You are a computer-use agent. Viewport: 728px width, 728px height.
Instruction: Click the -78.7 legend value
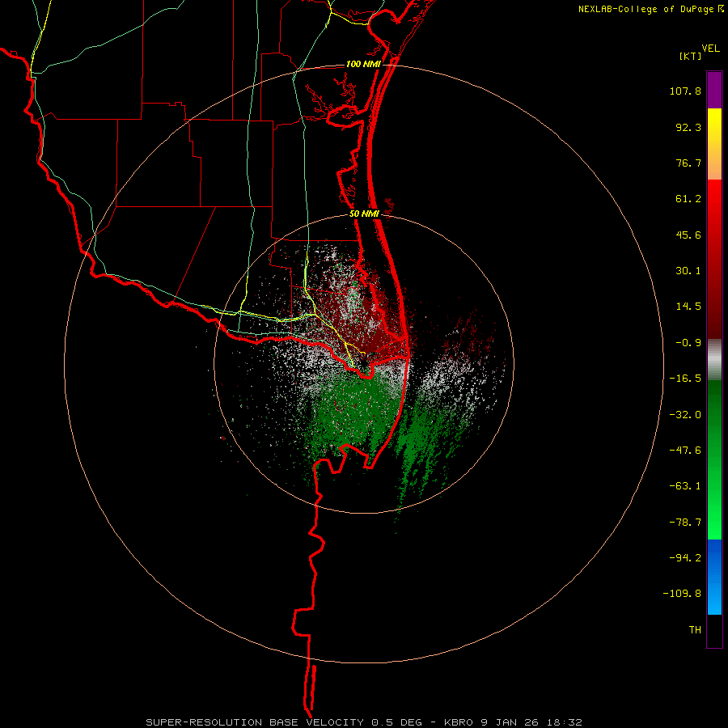tap(685, 523)
